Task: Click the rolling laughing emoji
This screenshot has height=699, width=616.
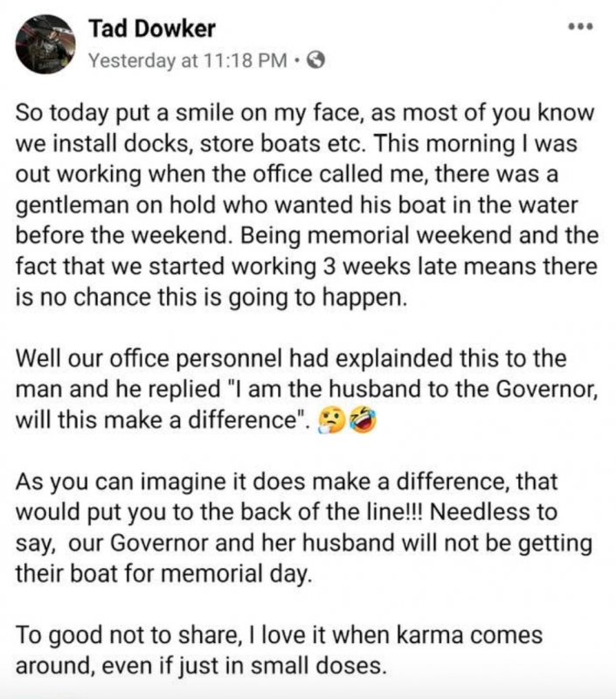Action: coord(363,421)
